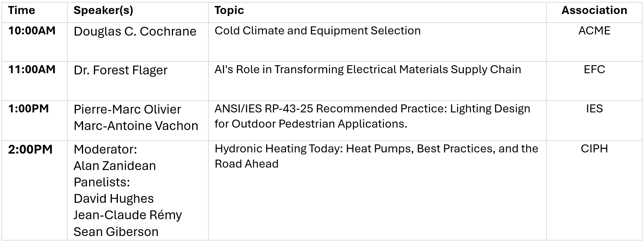The height and width of the screenshot is (242, 644).
Task: Click the Topic column header
Action: [229, 10]
